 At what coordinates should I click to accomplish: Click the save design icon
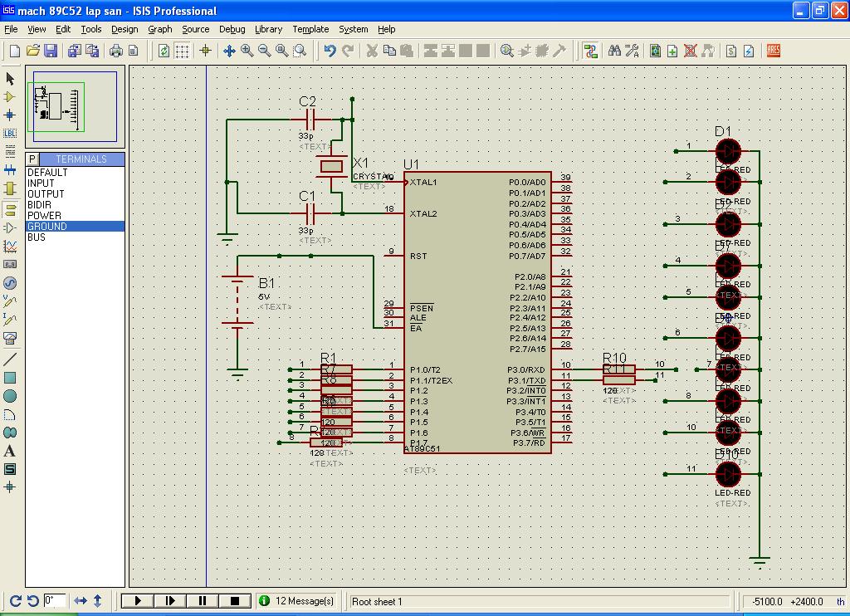[x=51, y=51]
